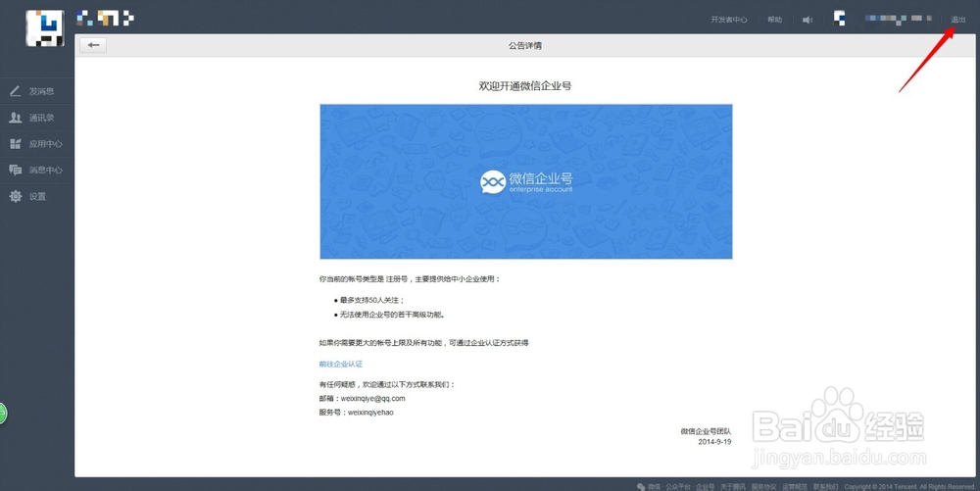Open 联系我们 footer link

pyautogui.click(x=825, y=487)
